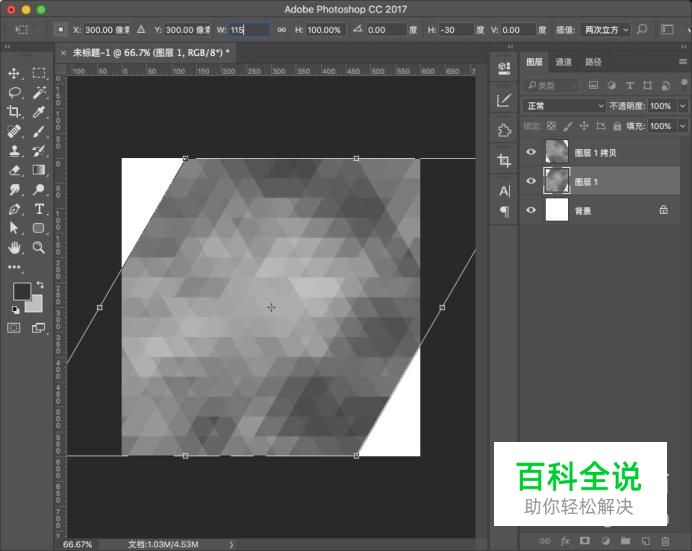
Task: Select the Hand tool
Action: [x=14, y=247]
